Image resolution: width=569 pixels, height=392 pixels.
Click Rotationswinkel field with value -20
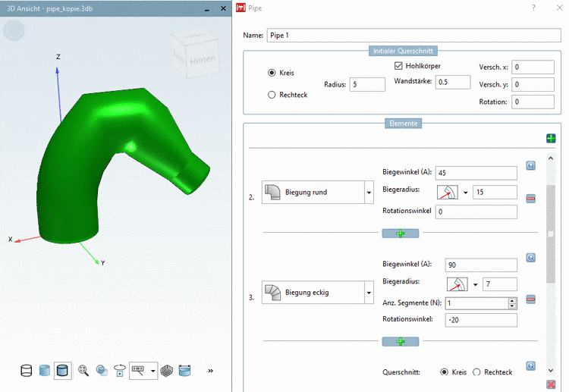click(x=481, y=320)
